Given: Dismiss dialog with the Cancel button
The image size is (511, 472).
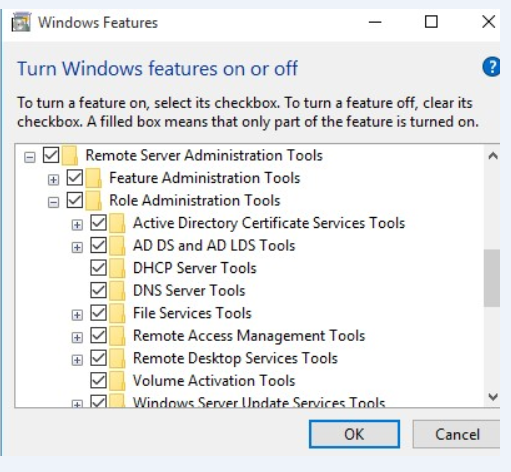Looking at the screenshot, I should click(x=456, y=434).
